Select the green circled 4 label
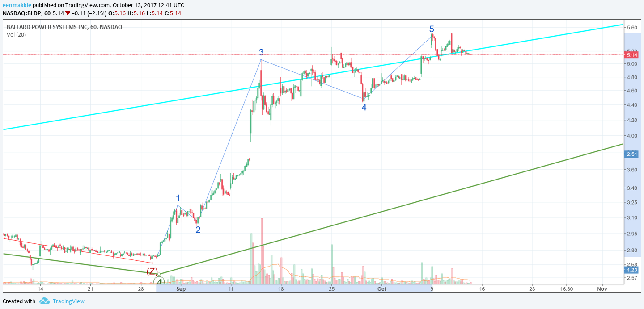Image resolution: width=644 pixels, height=309 pixels. (159, 281)
